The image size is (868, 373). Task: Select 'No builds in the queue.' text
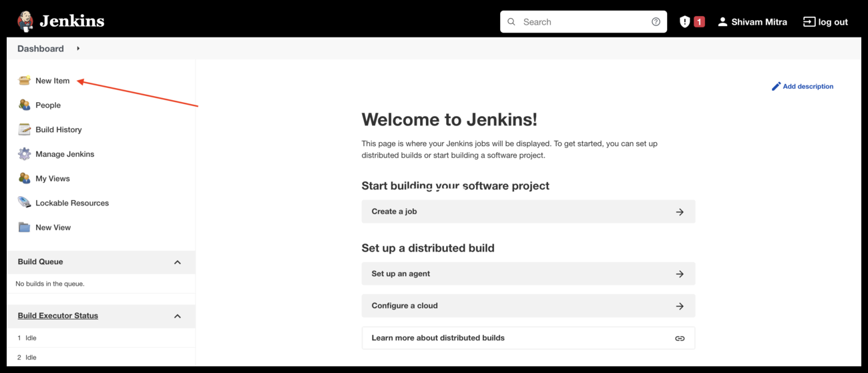(50, 284)
